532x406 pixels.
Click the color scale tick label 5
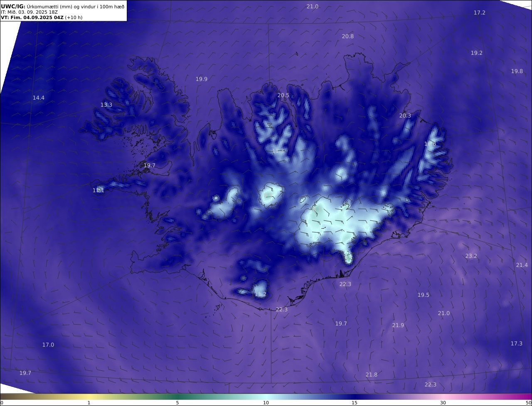click(x=177, y=403)
